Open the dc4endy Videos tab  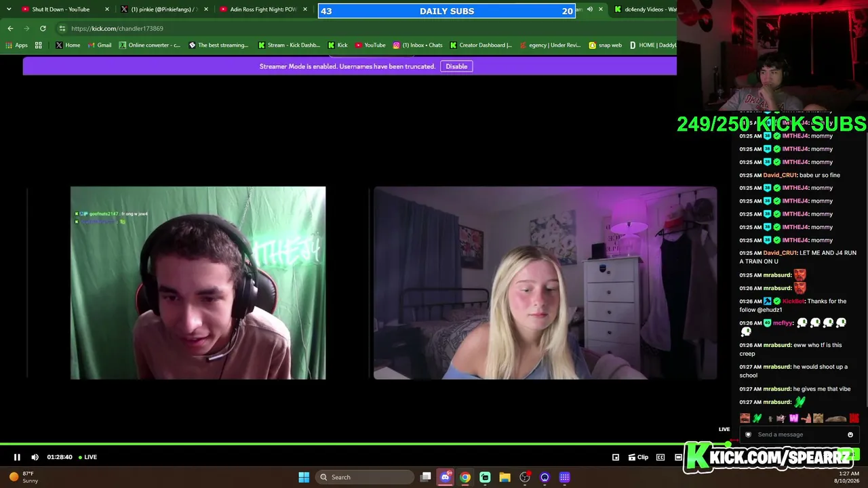pos(644,9)
